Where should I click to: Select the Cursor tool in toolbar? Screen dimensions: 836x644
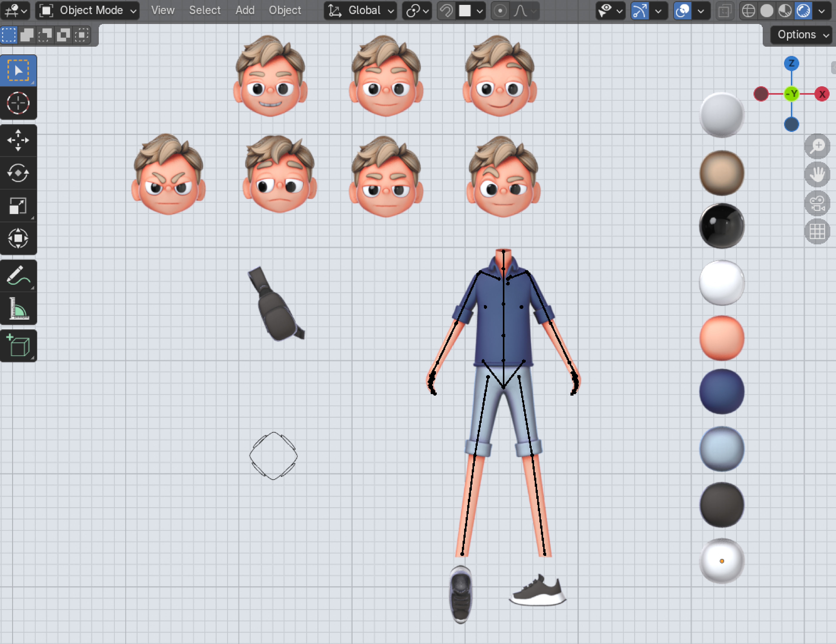(18, 103)
